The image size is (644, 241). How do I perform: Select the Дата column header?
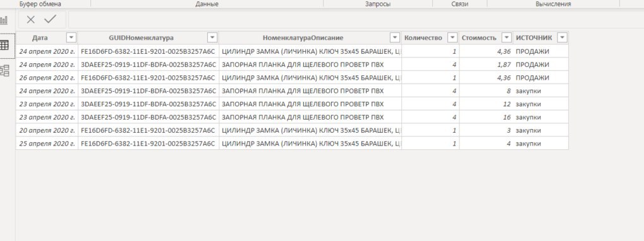coord(40,38)
